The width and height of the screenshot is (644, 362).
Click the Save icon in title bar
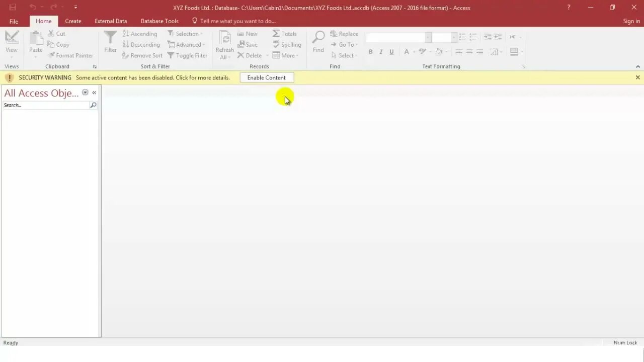pos(13,8)
